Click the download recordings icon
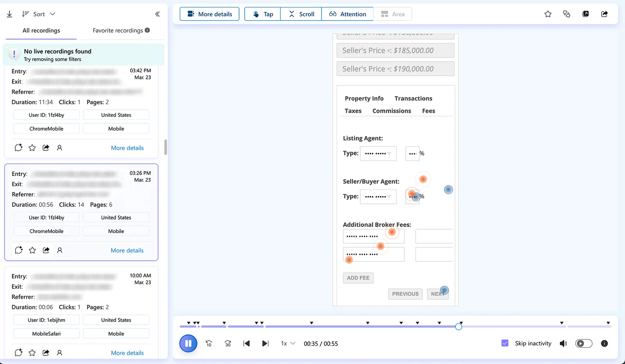This screenshot has width=625, height=364. [x=9, y=14]
